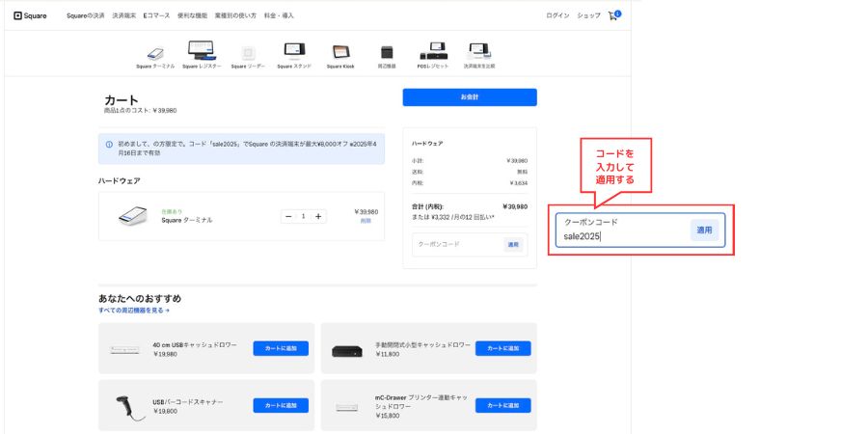868x434 pixels.
Task: Click 削除 to remove Square ターミナル
Action: tap(366, 220)
